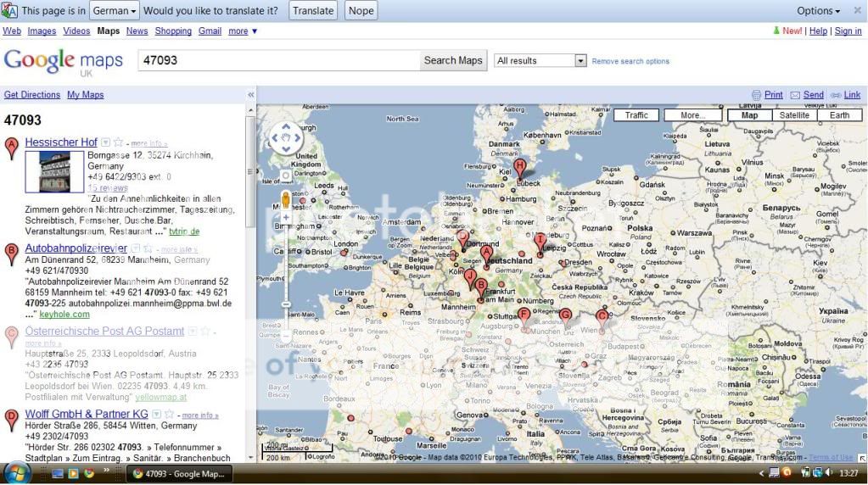This screenshot has width=868, height=485.
Task: Star the Autobahnpolizeirevier result
Action: click(148, 249)
